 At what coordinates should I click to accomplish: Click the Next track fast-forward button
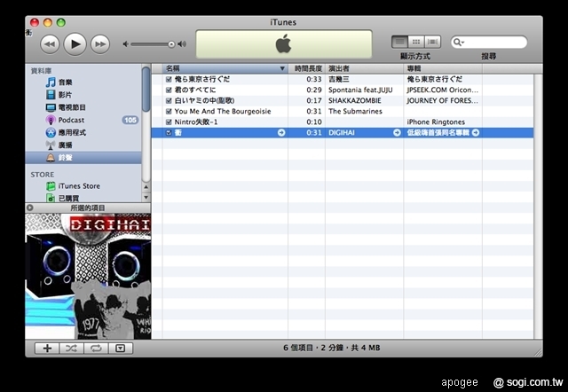click(100, 44)
